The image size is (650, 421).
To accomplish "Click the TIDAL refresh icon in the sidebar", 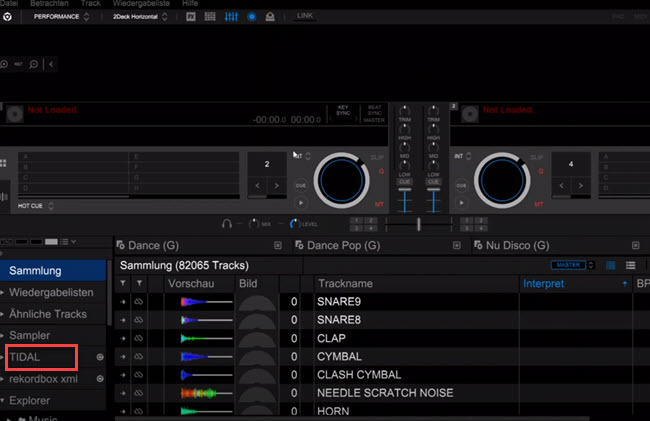I will 100,357.
